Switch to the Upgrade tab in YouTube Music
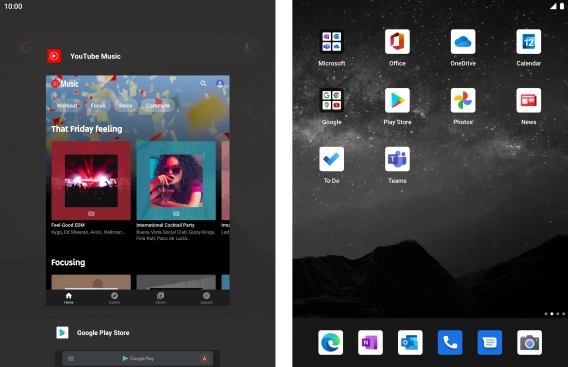This screenshot has width=568, height=367. [206, 298]
